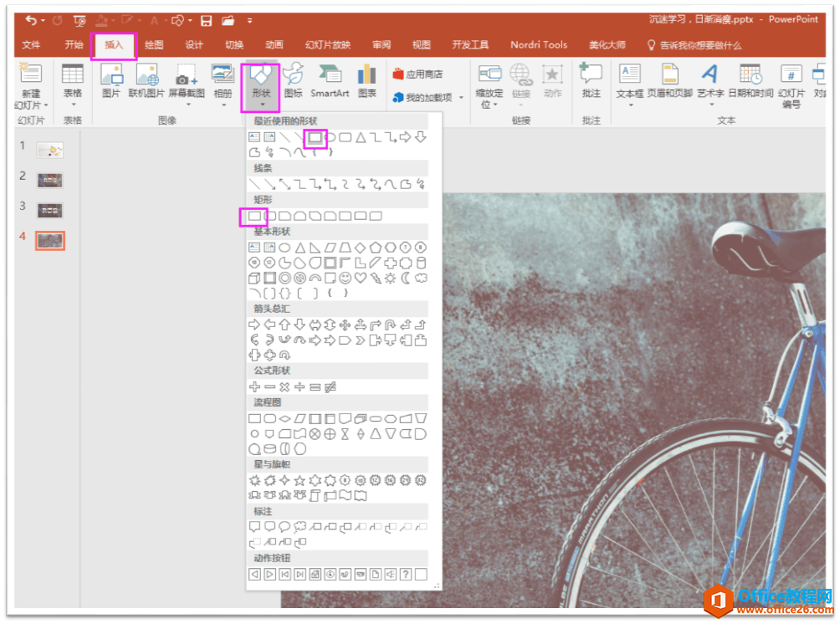
Task: Switch to the 设计 design tab
Action: coord(194,44)
